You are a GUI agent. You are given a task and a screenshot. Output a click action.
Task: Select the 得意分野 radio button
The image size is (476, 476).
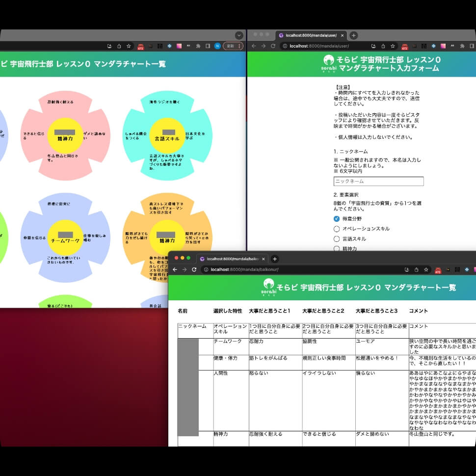click(x=337, y=218)
